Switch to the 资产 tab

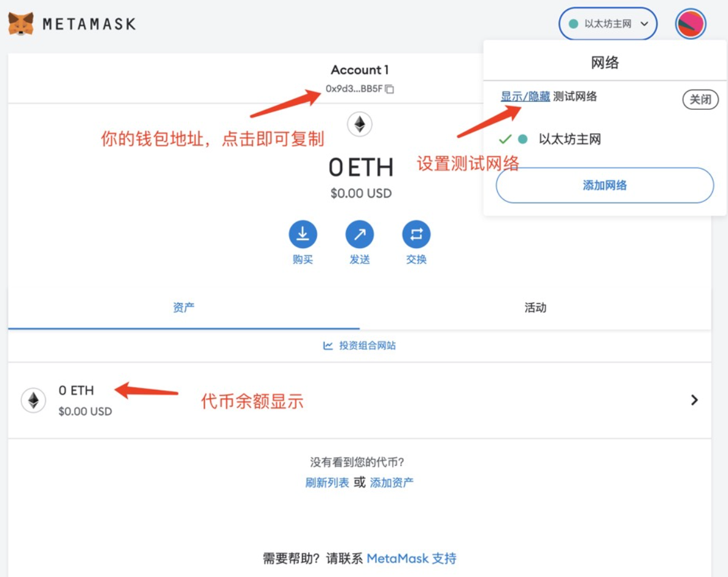[184, 308]
